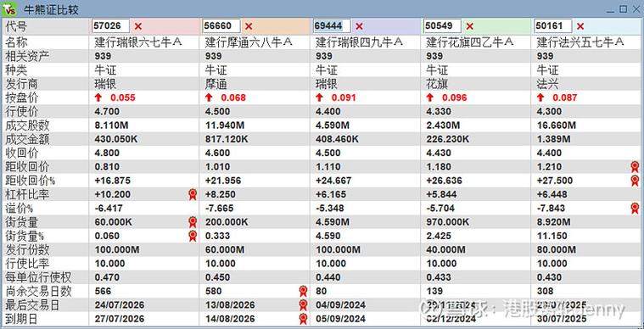
Task: Click the price value 0.055
Action: tap(123, 98)
